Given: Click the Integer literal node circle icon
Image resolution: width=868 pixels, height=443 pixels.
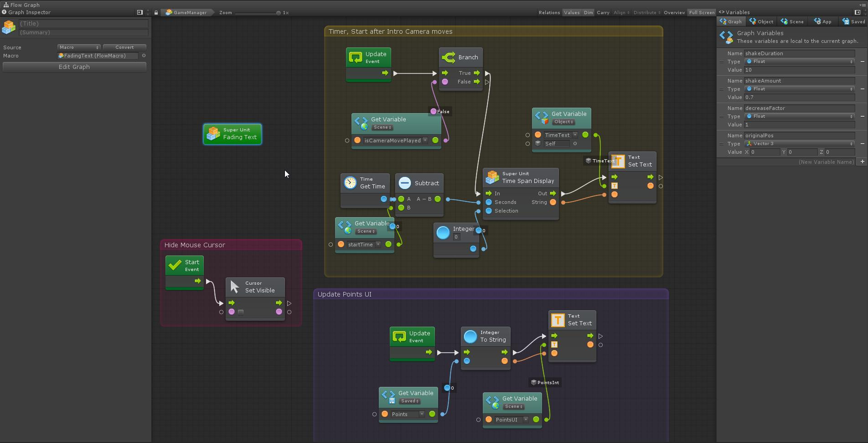Looking at the screenshot, I should tap(443, 233).
